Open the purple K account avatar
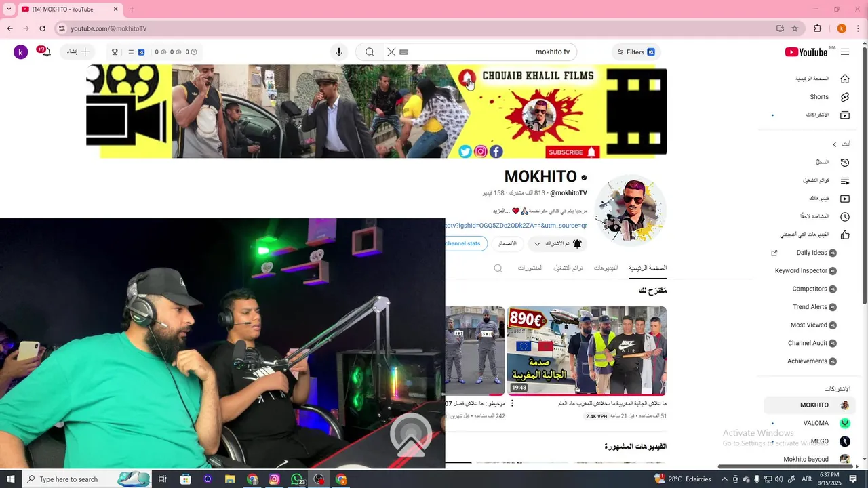868x488 pixels. 21,52
